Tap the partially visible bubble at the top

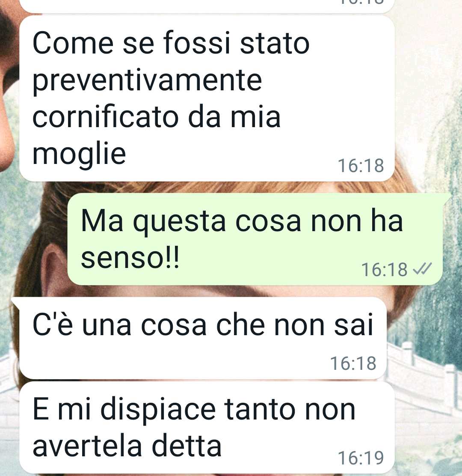click(207, 6)
